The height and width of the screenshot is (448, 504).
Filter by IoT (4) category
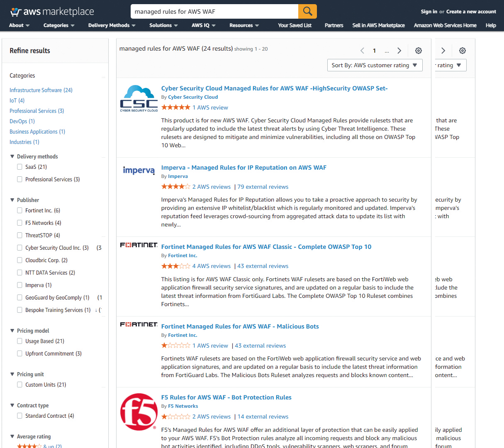click(17, 100)
